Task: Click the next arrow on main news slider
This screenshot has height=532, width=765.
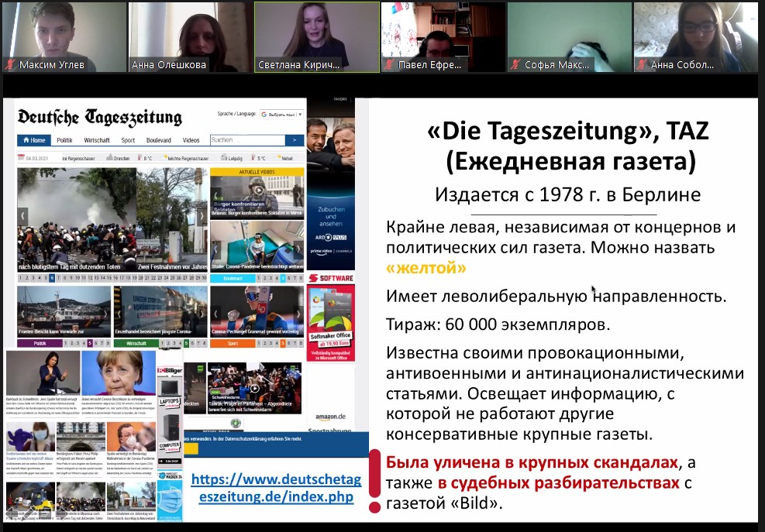Action: coord(201,216)
